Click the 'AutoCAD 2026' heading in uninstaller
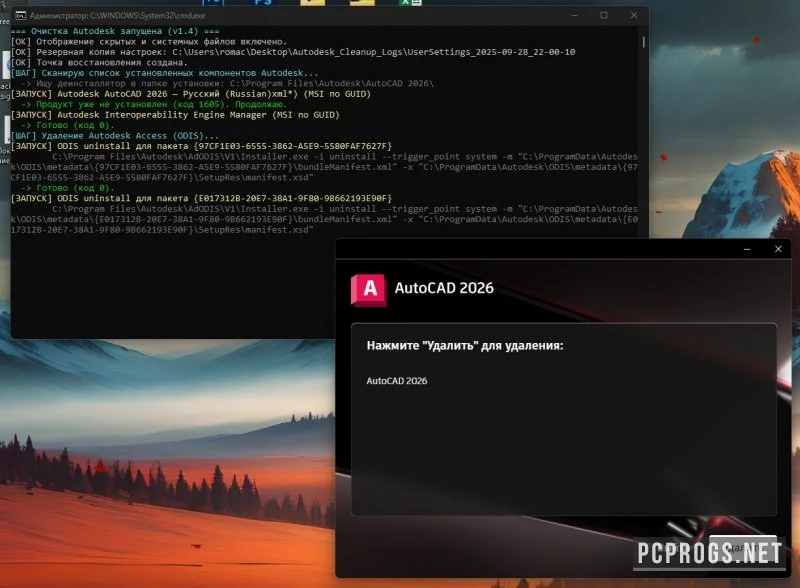This screenshot has height=588, width=800. click(x=444, y=288)
